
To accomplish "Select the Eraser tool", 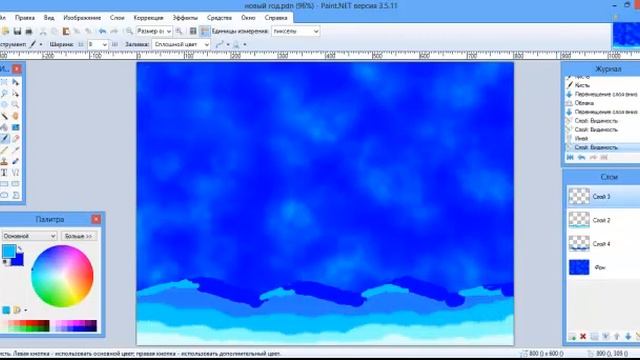I will (16, 139).
